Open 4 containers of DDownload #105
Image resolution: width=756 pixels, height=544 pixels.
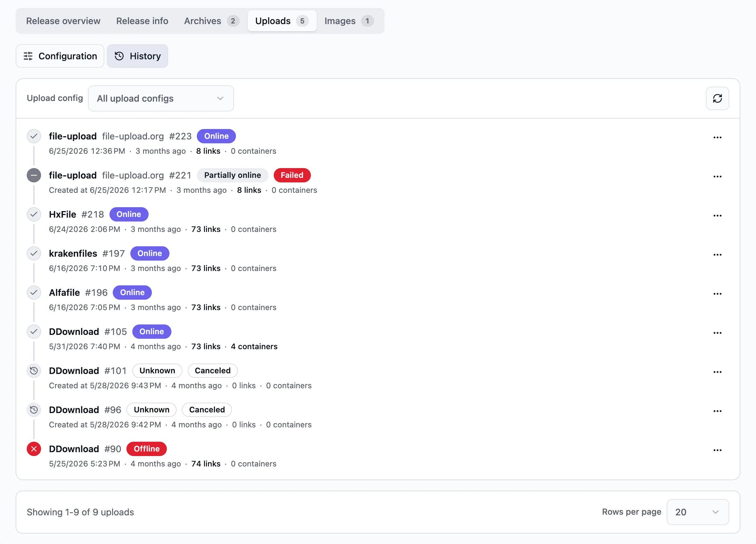[x=254, y=347]
